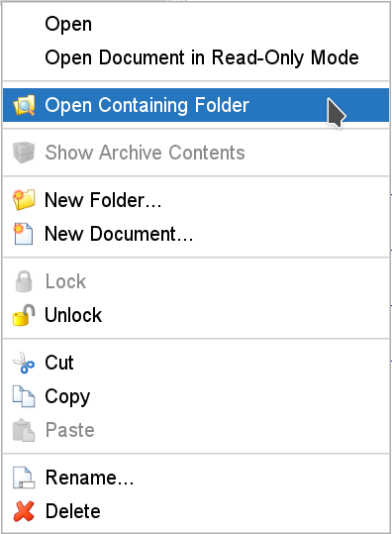This screenshot has height=534, width=392.
Task: Click the sparkling yellow New Folder icon
Action: 24,200
